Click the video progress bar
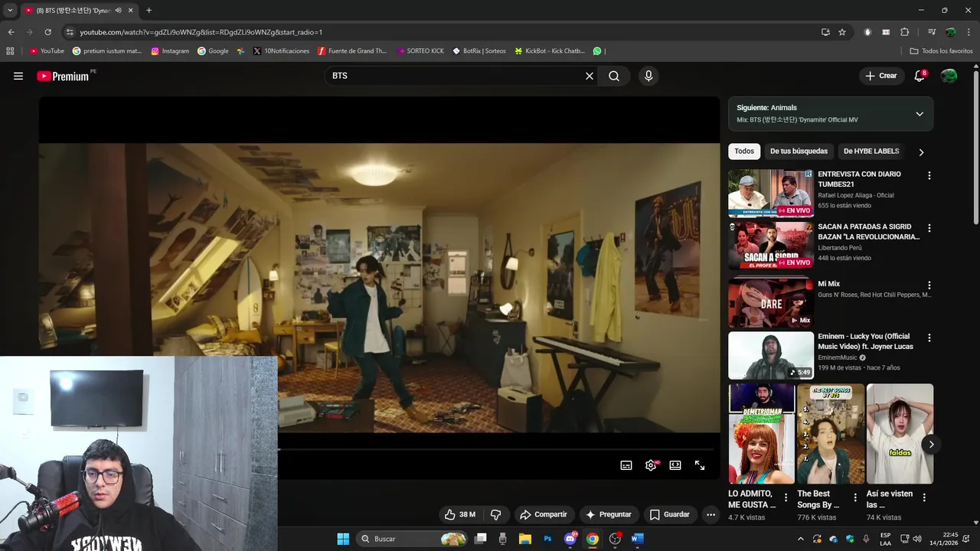Screen dimensions: 980x551 point(498,449)
